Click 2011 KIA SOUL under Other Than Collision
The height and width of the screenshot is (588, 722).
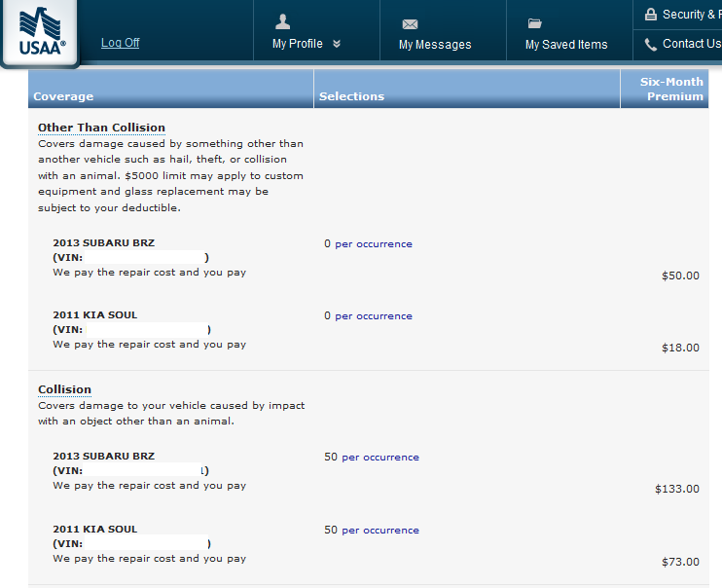(94, 315)
